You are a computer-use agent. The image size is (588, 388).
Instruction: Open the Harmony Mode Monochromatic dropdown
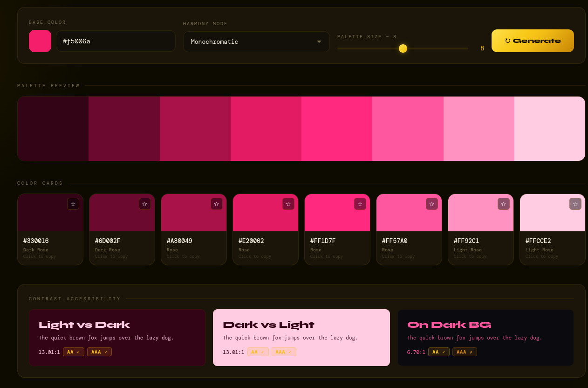pos(256,42)
